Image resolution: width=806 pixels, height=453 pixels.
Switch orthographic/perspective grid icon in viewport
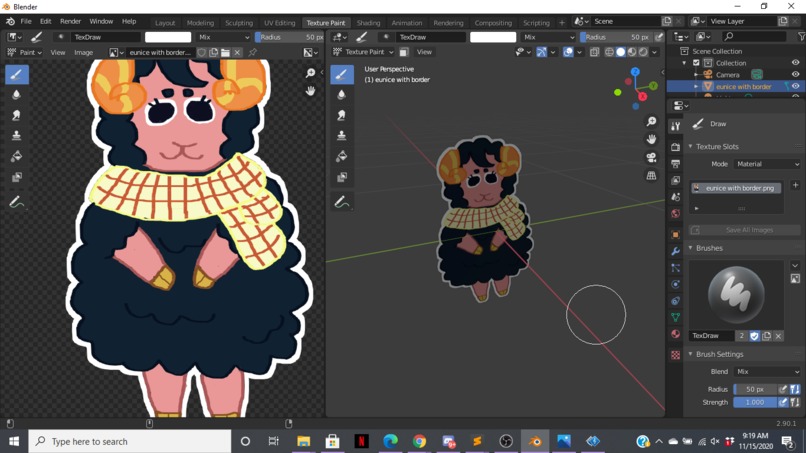point(651,175)
